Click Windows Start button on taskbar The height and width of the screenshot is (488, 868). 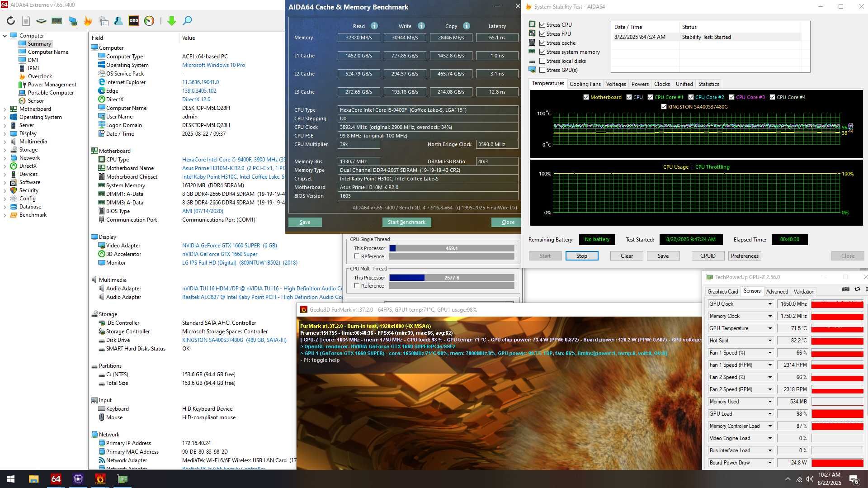11,479
